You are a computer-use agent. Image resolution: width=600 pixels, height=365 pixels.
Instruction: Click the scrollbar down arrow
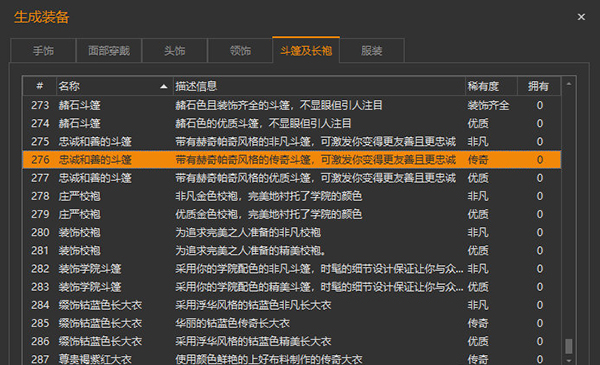coord(569,360)
